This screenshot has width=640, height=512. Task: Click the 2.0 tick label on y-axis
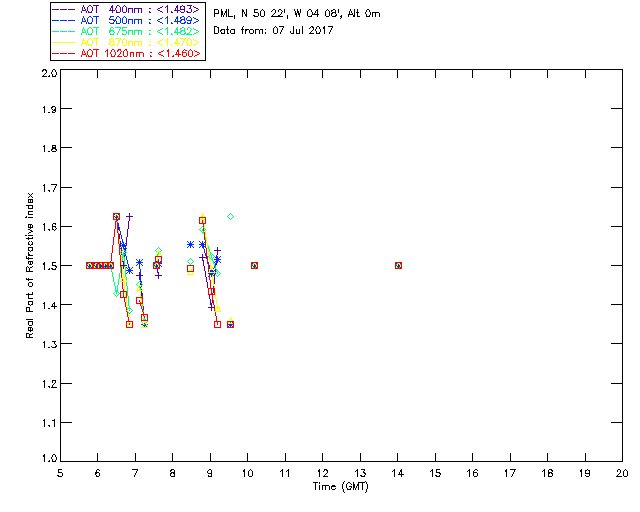click(x=49, y=73)
